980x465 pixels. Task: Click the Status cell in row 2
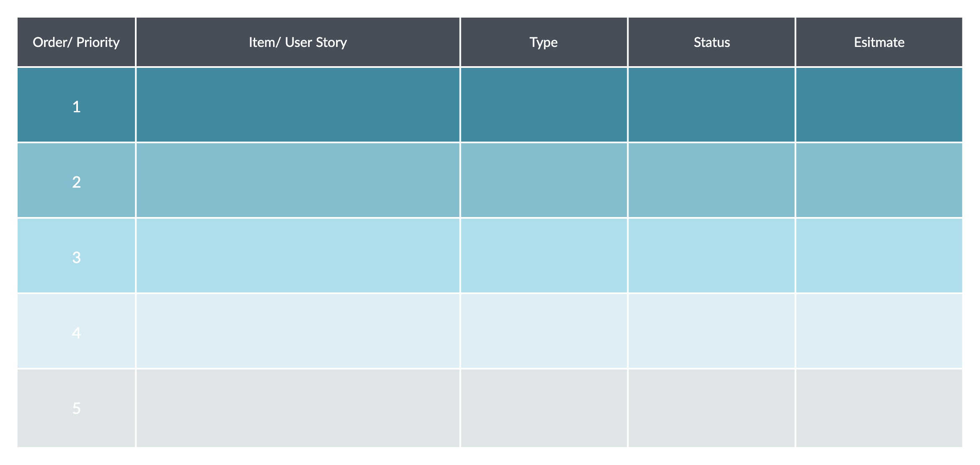point(711,181)
